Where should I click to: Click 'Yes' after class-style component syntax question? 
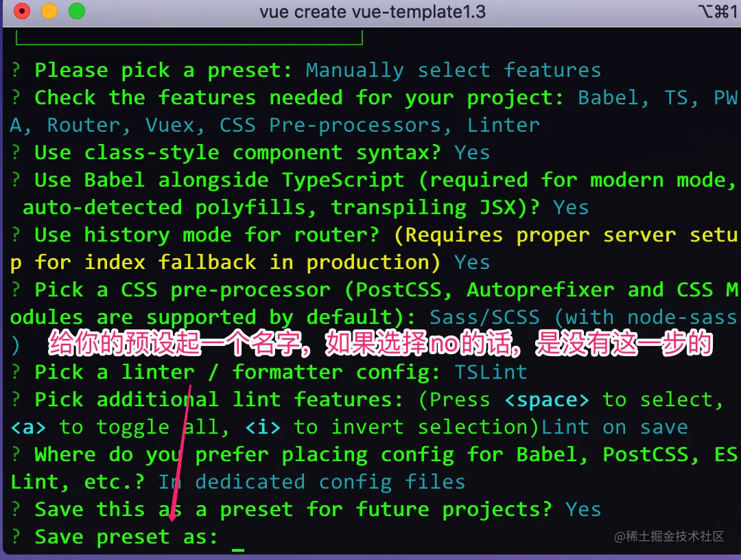pos(472,153)
